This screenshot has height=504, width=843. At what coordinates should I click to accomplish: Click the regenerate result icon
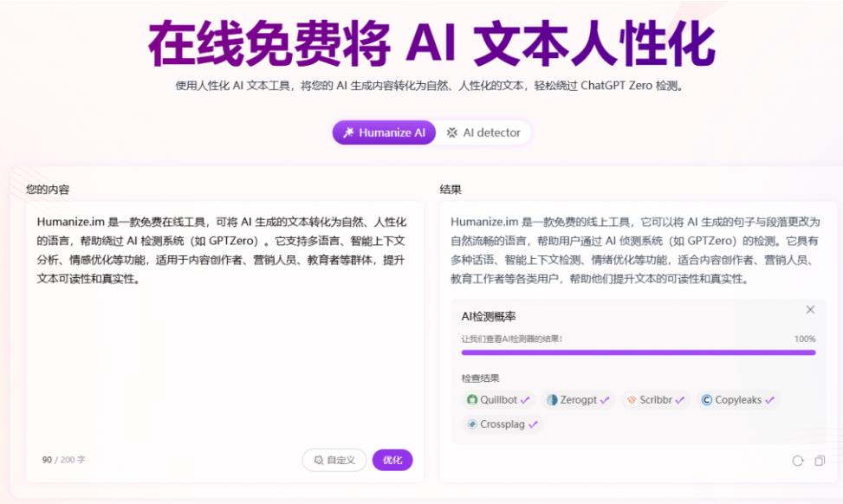tap(798, 461)
